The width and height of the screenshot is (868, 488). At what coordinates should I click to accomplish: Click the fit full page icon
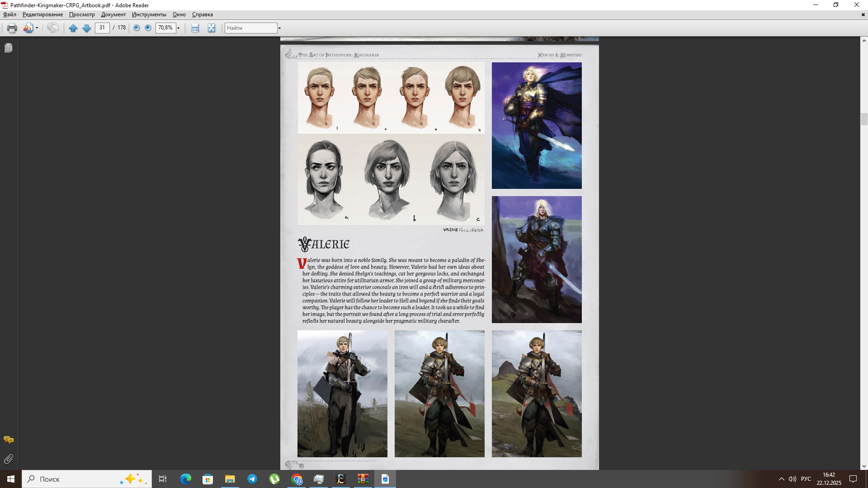pyautogui.click(x=211, y=28)
